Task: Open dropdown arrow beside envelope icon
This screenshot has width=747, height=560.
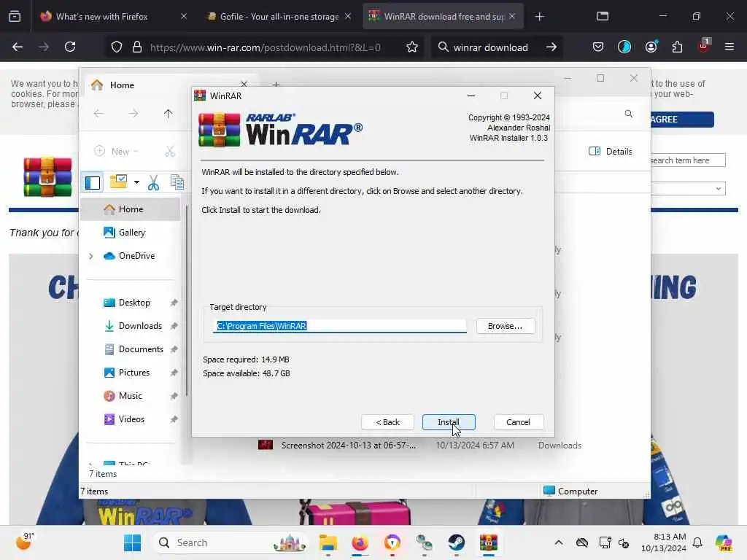Action: click(x=136, y=182)
